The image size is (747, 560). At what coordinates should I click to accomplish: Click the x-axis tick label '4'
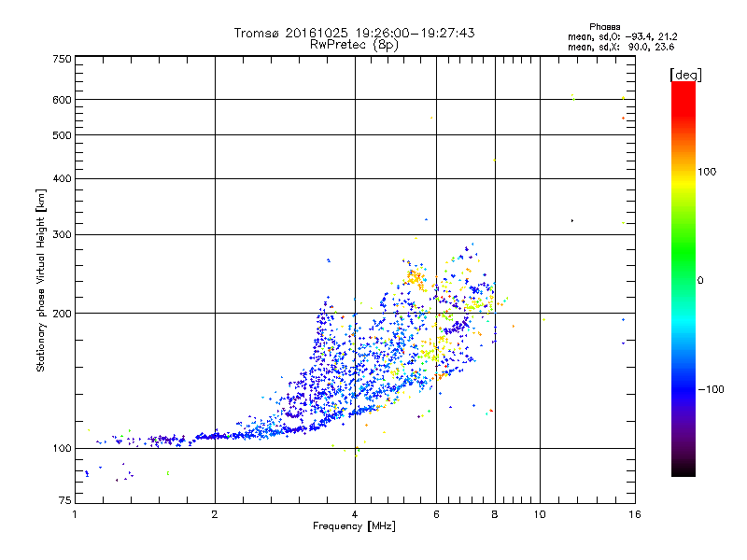(355, 514)
